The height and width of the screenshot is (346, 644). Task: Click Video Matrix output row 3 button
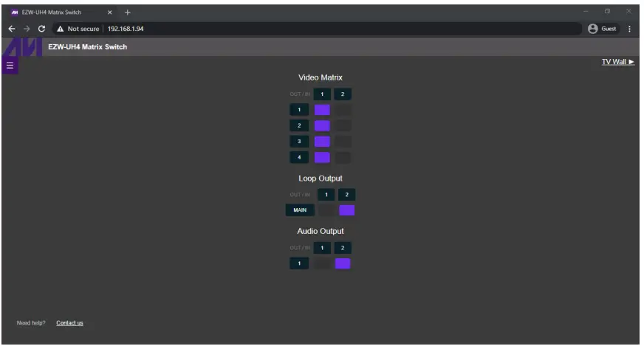click(x=299, y=141)
